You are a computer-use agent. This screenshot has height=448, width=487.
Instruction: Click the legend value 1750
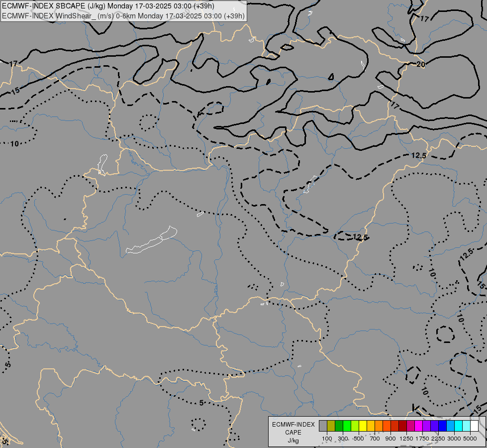coord(422,439)
